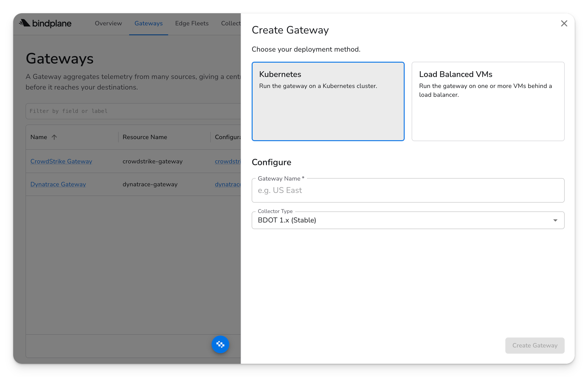Focus the Gateway Name input field
The image size is (588, 377).
(x=408, y=190)
